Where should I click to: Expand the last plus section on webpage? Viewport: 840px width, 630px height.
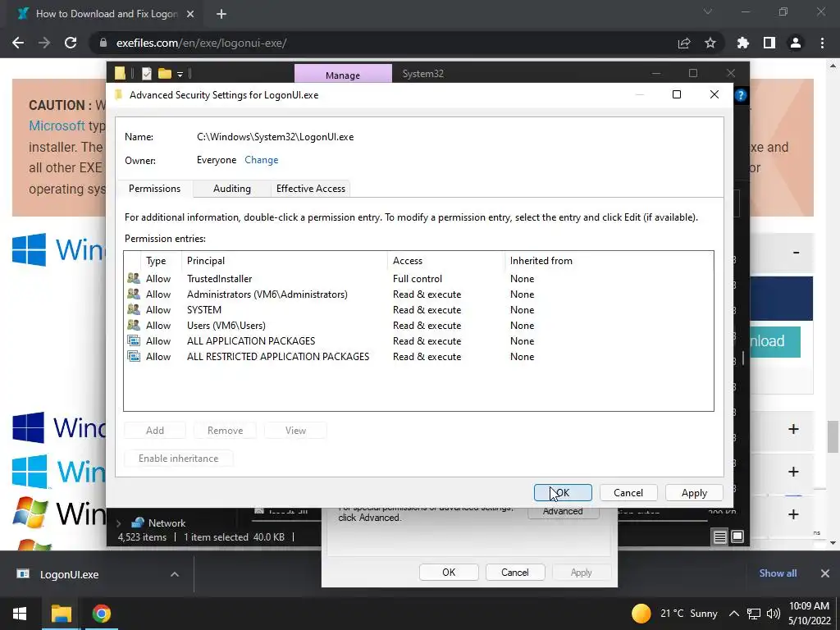point(793,514)
